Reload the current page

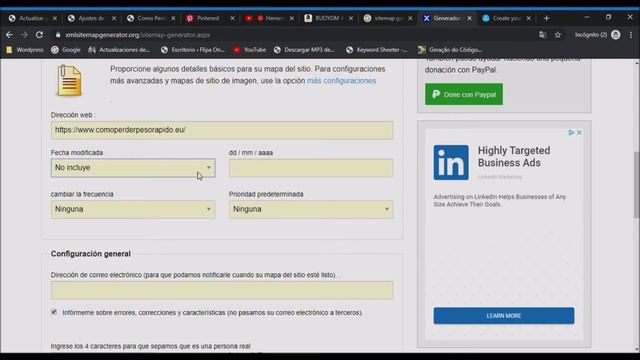click(x=39, y=35)
